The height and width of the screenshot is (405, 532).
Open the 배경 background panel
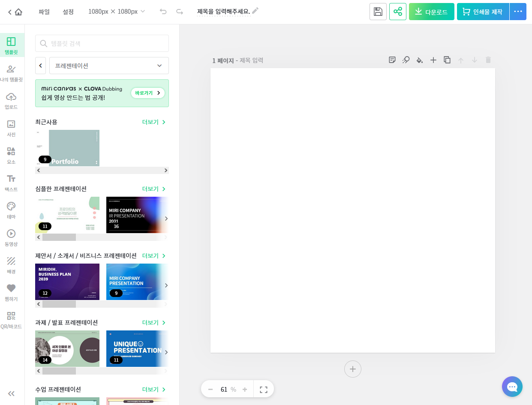click(x=12, y=264)
